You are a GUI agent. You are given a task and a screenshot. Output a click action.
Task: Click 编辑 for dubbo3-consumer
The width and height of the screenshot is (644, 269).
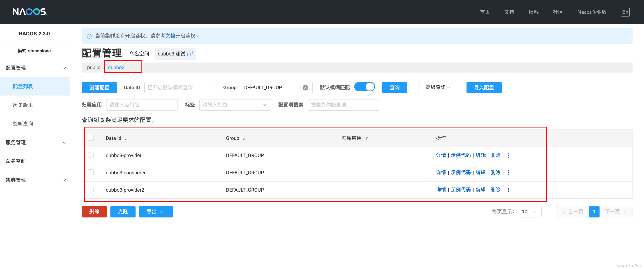coord(480,173)
